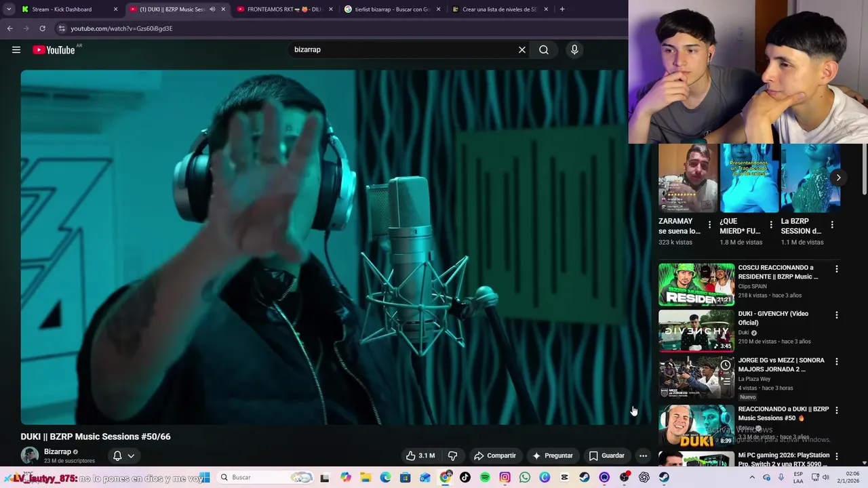Open File Explorer from the taskbar
The height and width of the screenshot is (488, 868).
(x=366, y=477)
